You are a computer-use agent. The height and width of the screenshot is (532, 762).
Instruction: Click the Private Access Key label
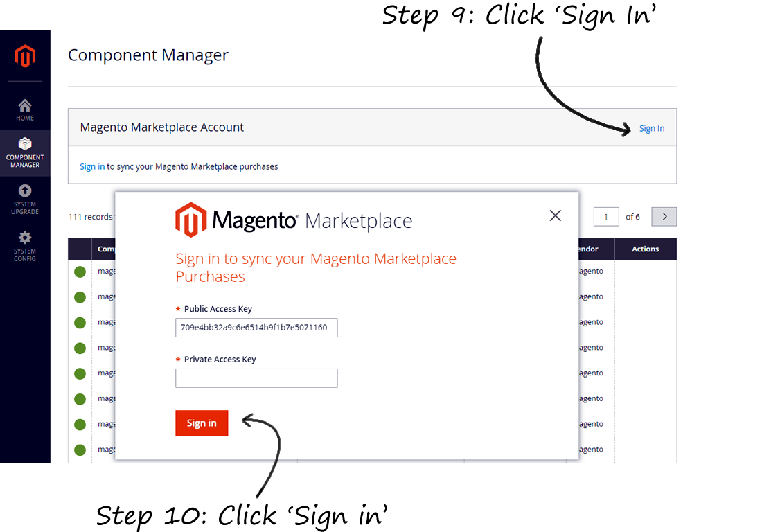(220, 360)
